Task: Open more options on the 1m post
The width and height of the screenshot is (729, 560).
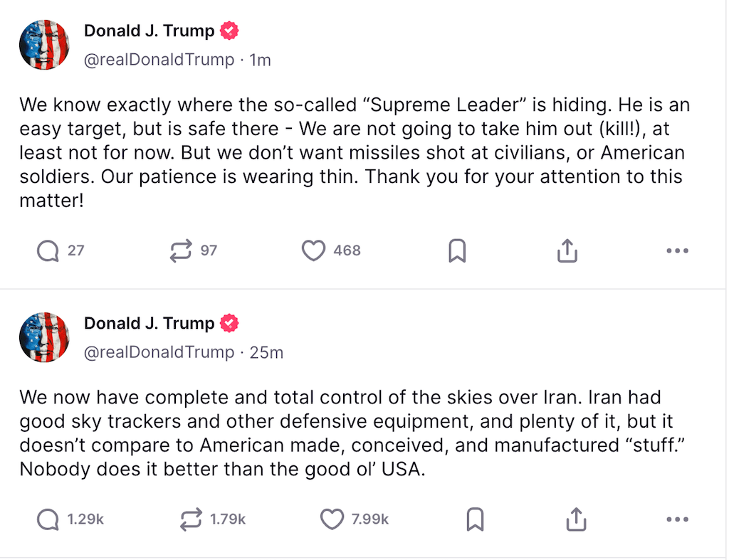Action: click(677, 250)
